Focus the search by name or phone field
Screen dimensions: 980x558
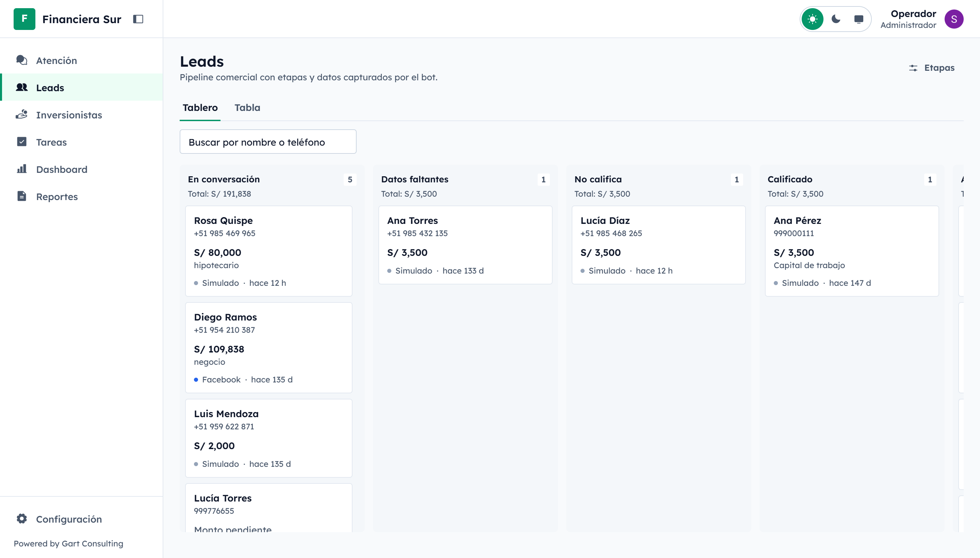pyautogui.click(x=268, y=142)
